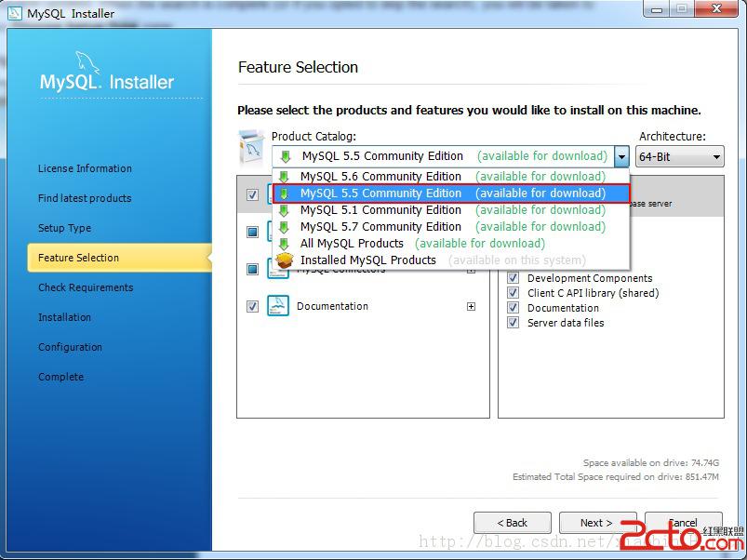Toggle the second product partial-state checkbox
The image size is (747, 560).
(252, 232)
